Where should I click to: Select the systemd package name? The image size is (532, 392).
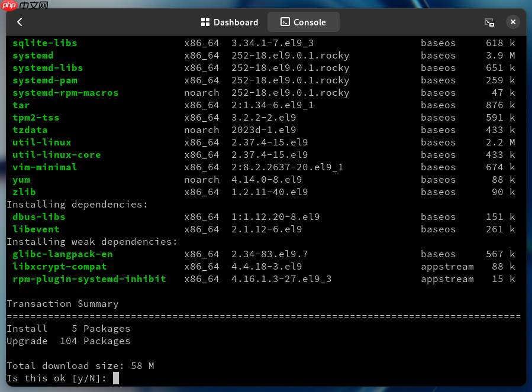point(33,55)
